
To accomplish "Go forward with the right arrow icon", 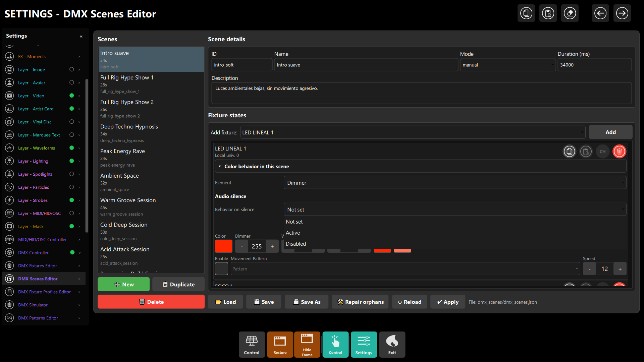I will 622,13.
